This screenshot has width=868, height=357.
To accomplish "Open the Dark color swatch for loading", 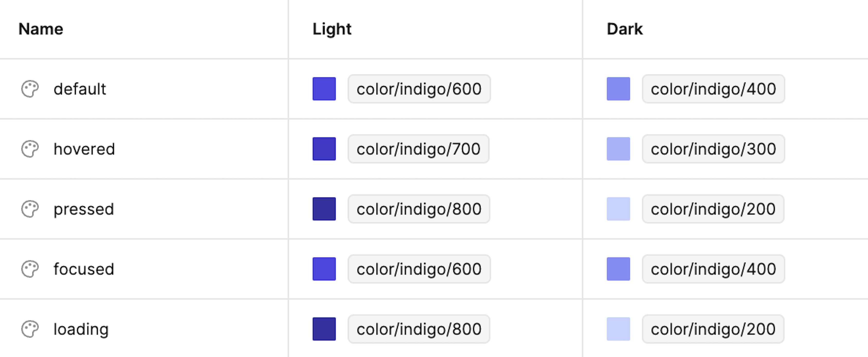I will click(618, 329).
